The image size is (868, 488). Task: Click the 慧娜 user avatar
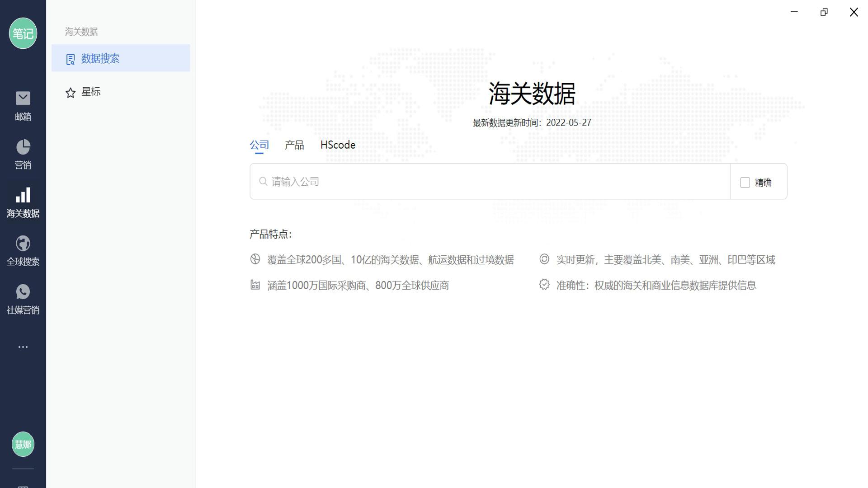click(x=23, y=445)
